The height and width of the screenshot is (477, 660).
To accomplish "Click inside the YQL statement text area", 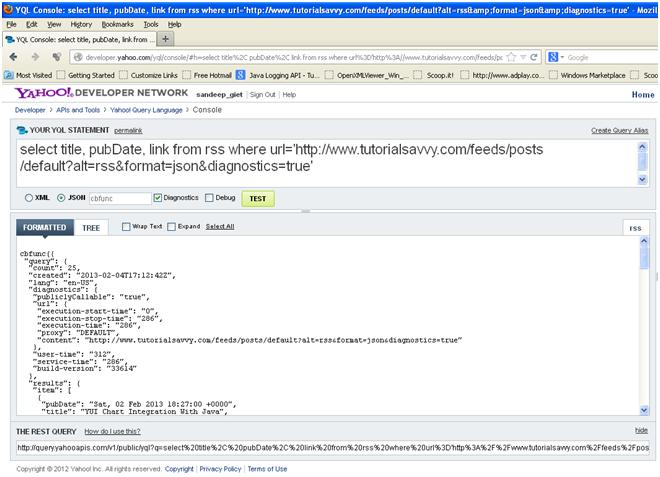I will click(x=327, y=164).
